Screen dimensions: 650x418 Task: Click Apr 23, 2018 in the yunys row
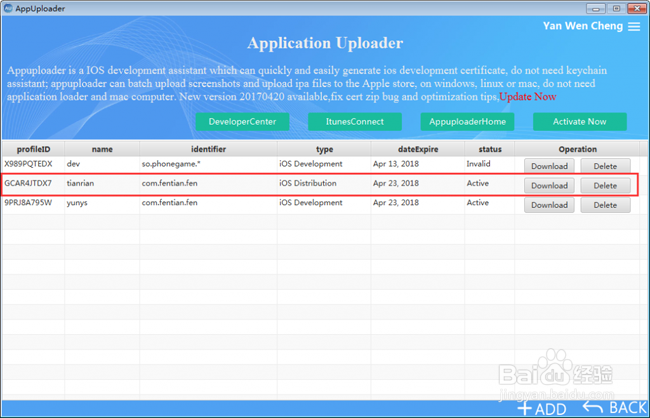click(396, 203)
